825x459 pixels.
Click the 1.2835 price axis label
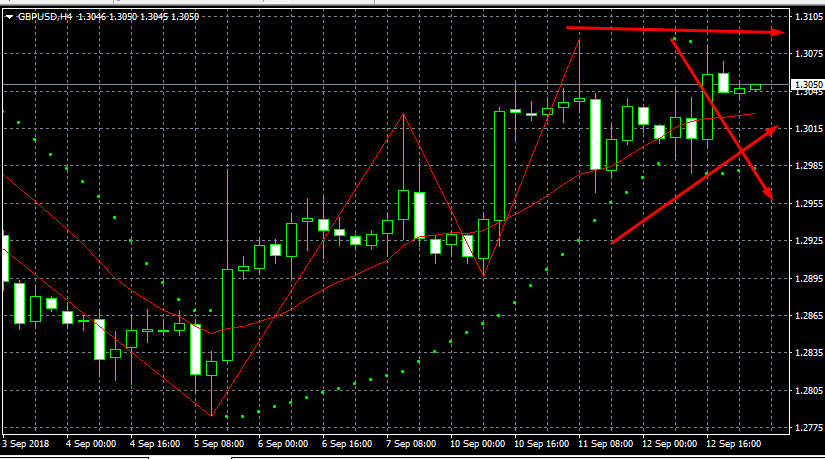click(809, 353)
